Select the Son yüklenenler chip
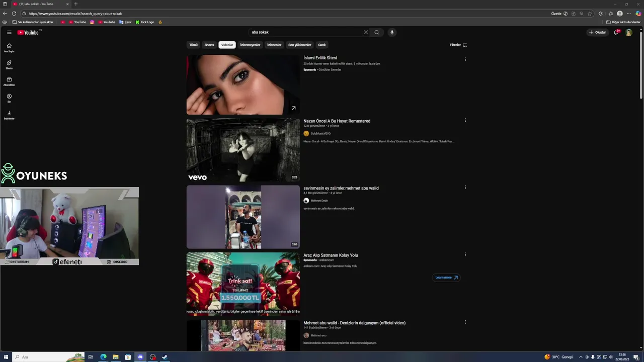This screenshot has height=362, width=644. pyautogui.click(x=299, y=45)
